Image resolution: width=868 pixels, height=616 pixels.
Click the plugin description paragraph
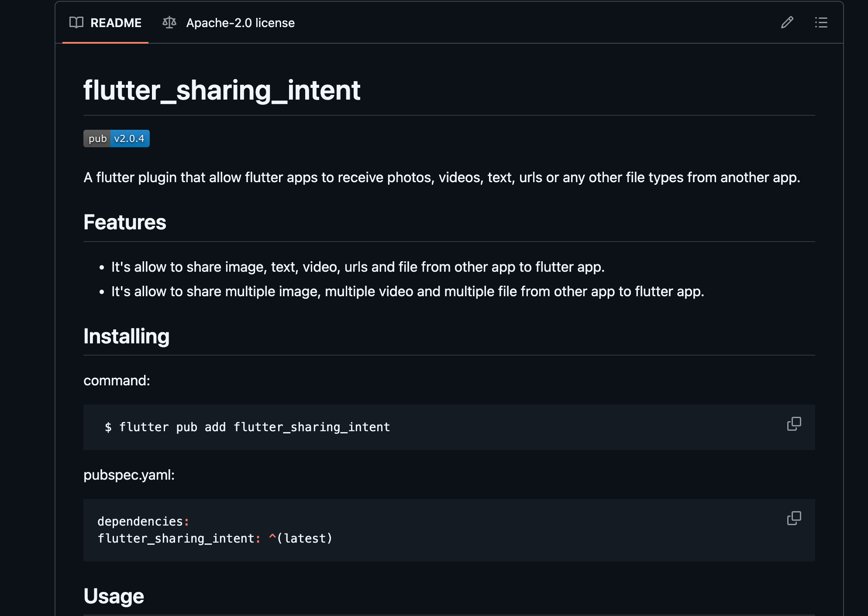click(x=442, y=177)
